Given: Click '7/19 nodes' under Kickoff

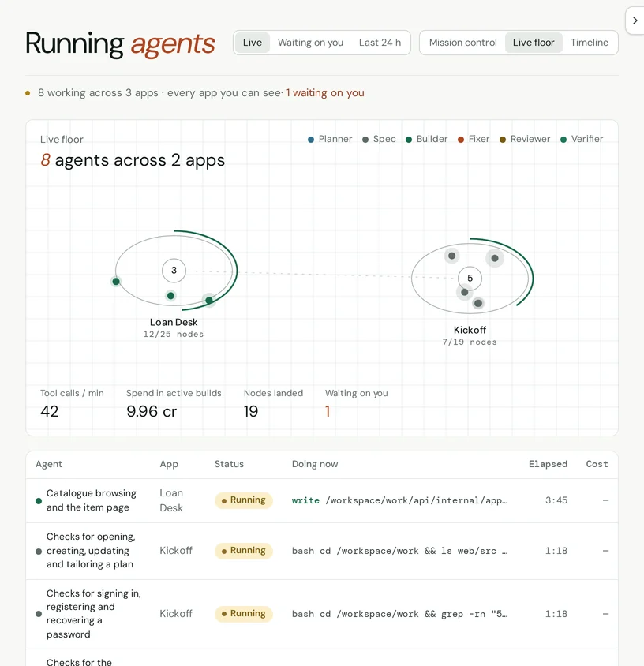Looking at the screenshot, I should [470, 342].
